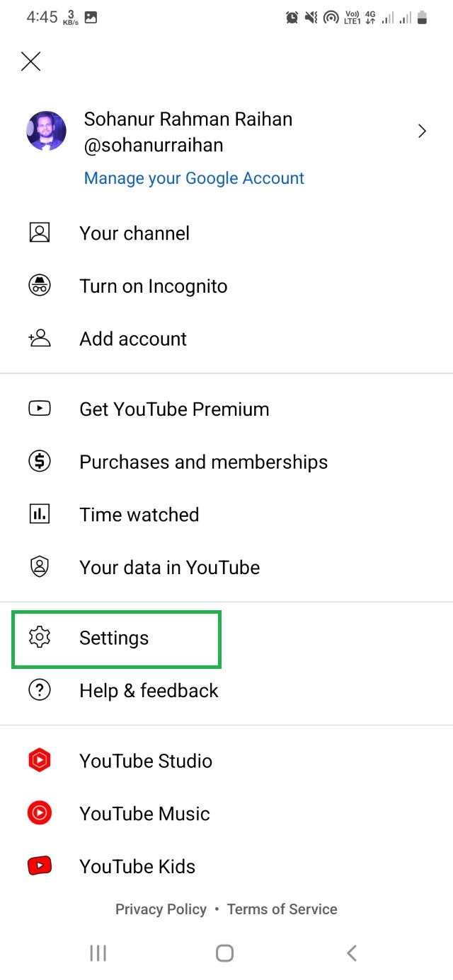
Task: Open Your data in YouTube
Action: click(x=169, y=567)
